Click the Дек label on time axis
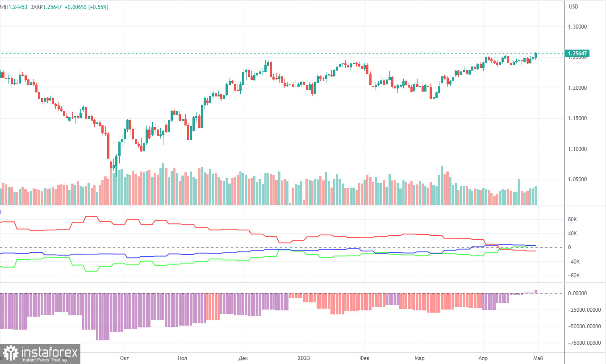606x364 pixels. [x=243, y=358]
